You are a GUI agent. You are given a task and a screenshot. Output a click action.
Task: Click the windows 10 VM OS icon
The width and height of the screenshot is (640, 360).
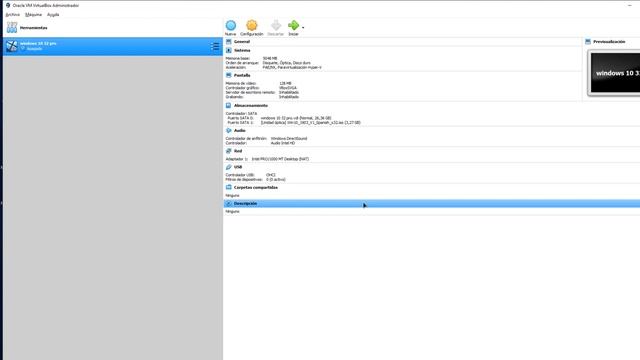tap(12, 46)
